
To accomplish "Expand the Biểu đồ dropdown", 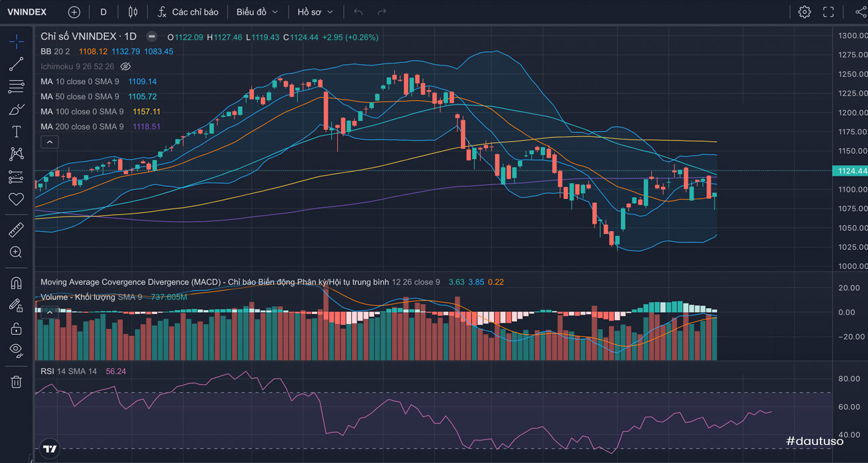I will (x=258, y=12).
